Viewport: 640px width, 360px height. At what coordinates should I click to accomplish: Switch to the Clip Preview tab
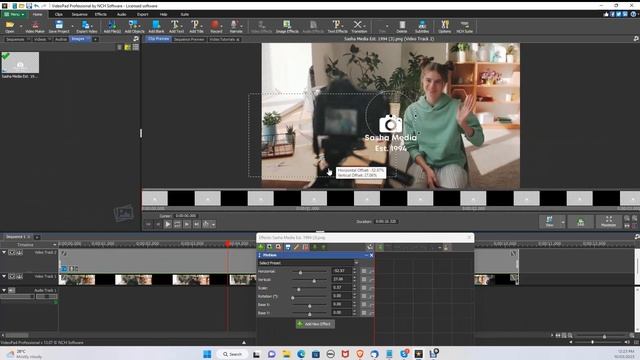pyautogui.click(x=158, y=39)
